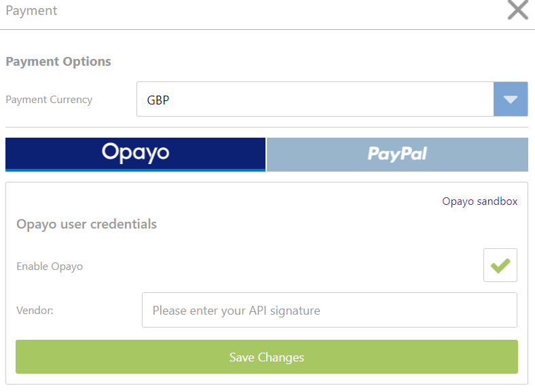Click the Vendor: label
This screenshot has height=392, width=535.
35,311
